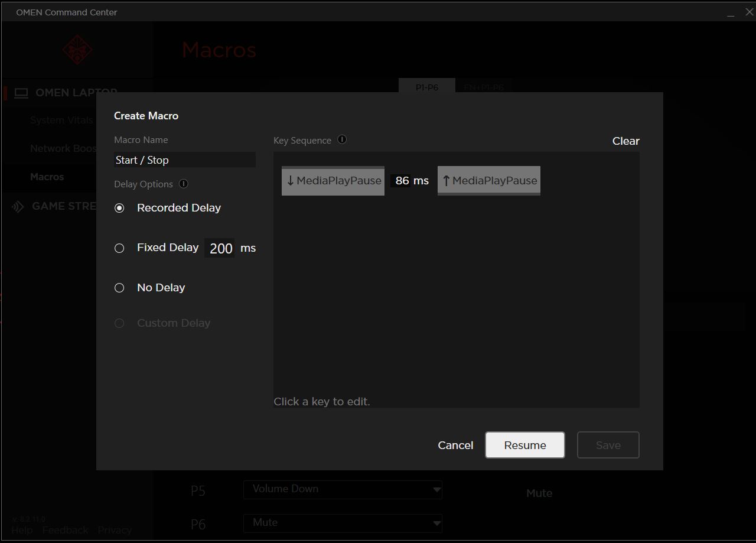
Task: Cancel the macro creation
Action: coord(455,445)
